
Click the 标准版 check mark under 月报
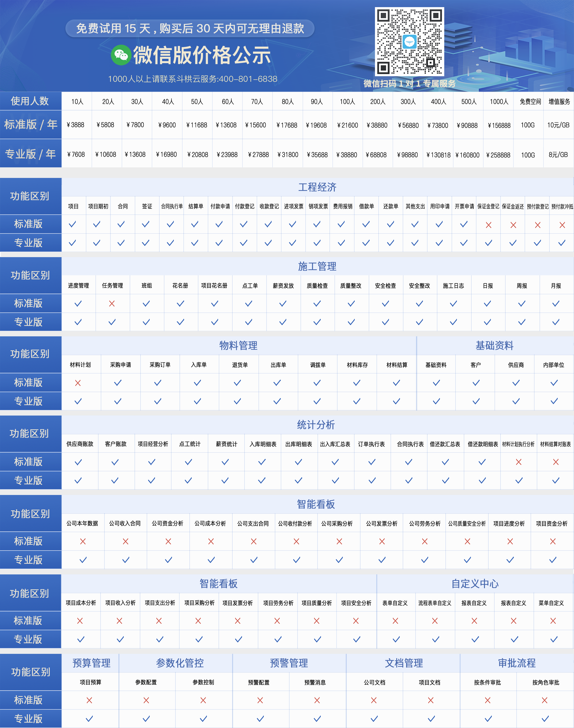point(556,304)
